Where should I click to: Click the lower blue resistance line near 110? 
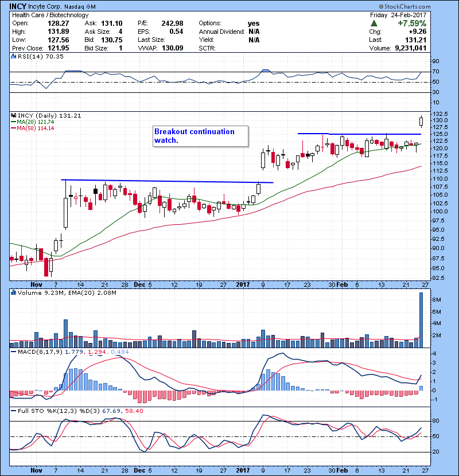167,181
